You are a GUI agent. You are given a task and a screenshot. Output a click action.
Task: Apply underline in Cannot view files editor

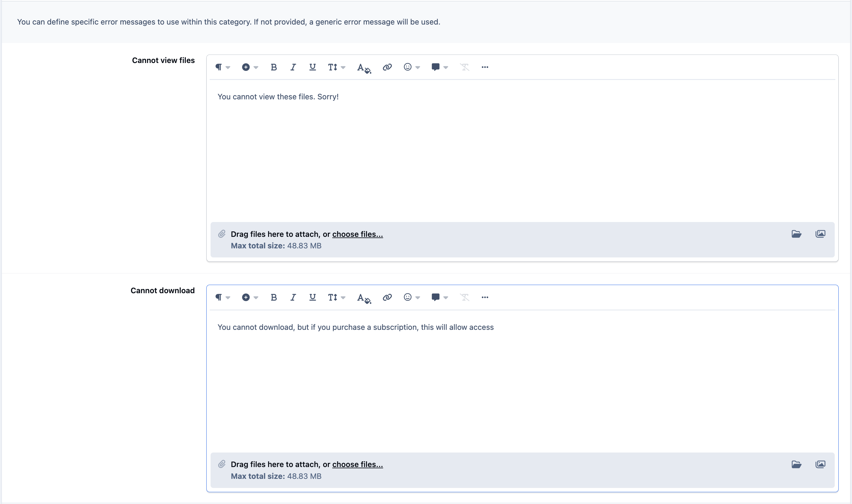point(313,67)
